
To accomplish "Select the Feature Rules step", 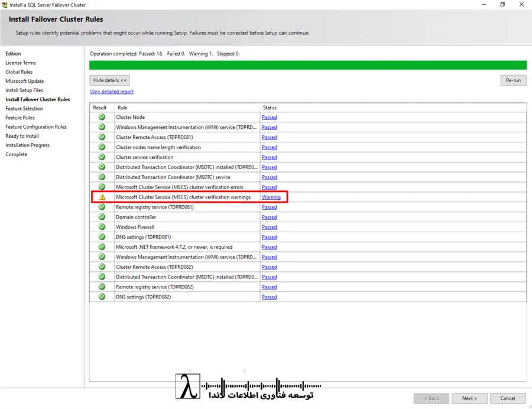I will click(x=20, y=118).
